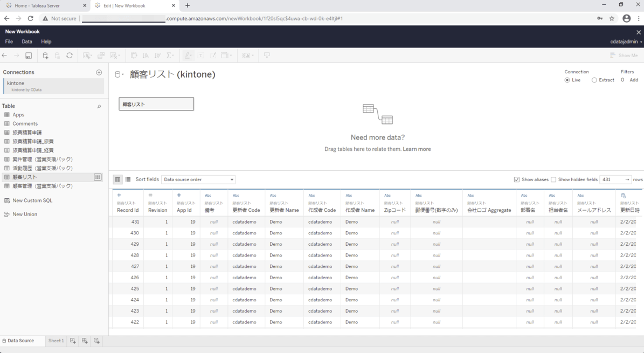Uncheck the Show aliases checkbox

517,179
